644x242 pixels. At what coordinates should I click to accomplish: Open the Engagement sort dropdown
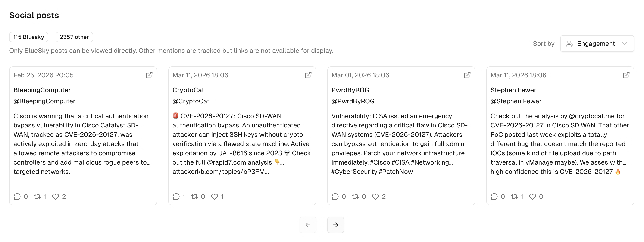click(x=597, y=44)
